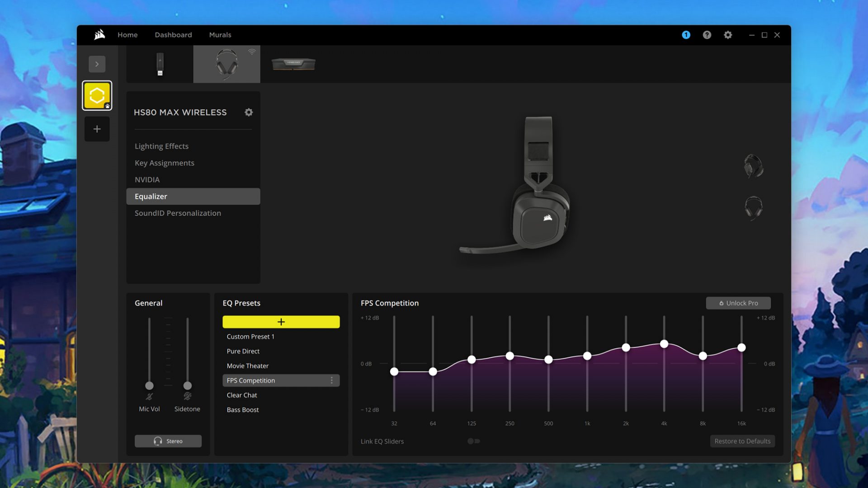Switch to the Dashboard tab
Image resolution: width=868 pixels, height=488 pixels.
coord(173,35)
